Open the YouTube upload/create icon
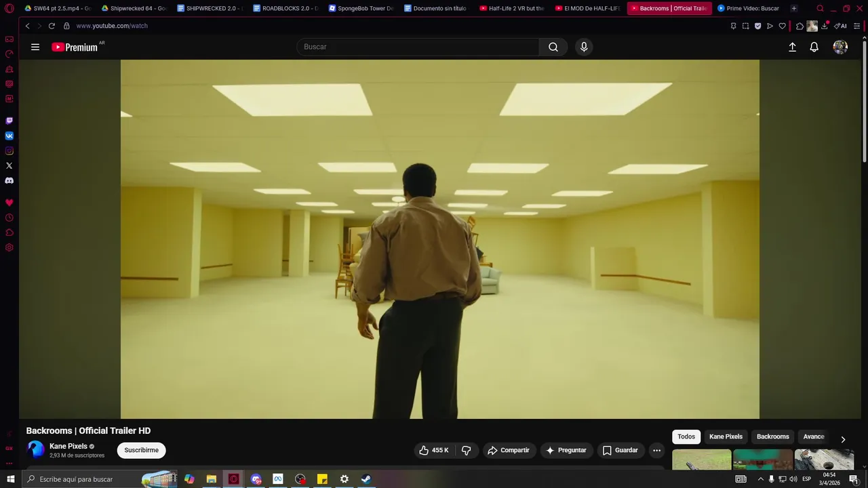Viewport: 868px width, 488px height. point(792,47)
